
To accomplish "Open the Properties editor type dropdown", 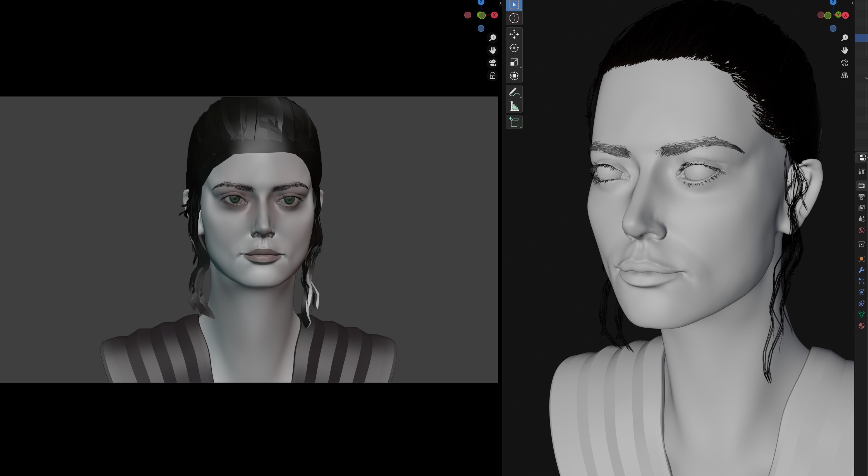I will coord(863,157).
